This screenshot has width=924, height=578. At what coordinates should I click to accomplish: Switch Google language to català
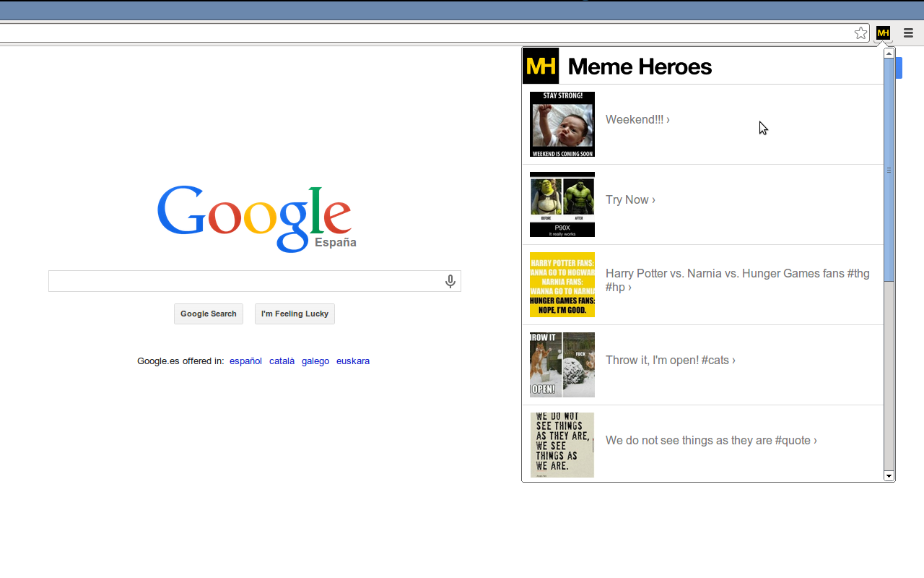tap(282, 361)
